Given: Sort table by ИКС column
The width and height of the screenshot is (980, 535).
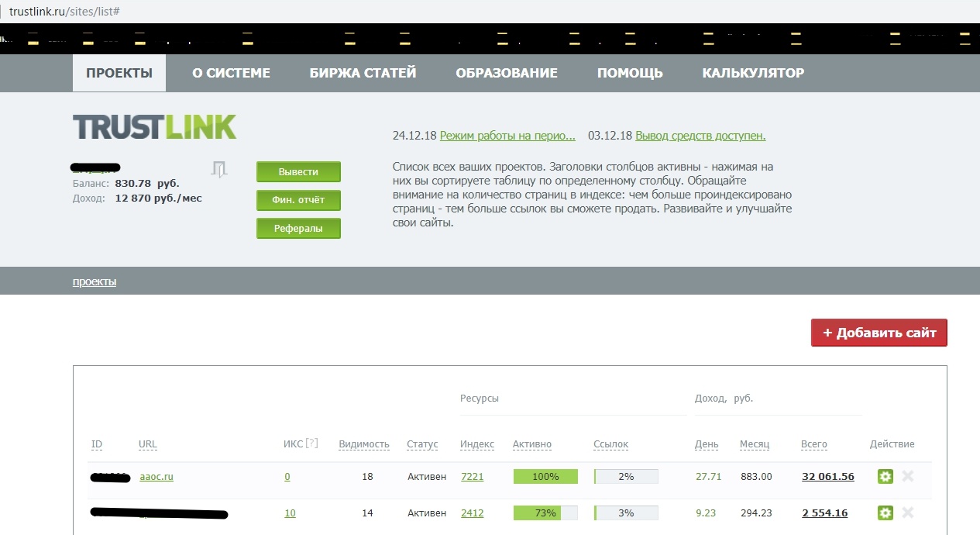Looking at the screenshot, I should [x=294, y=444].
